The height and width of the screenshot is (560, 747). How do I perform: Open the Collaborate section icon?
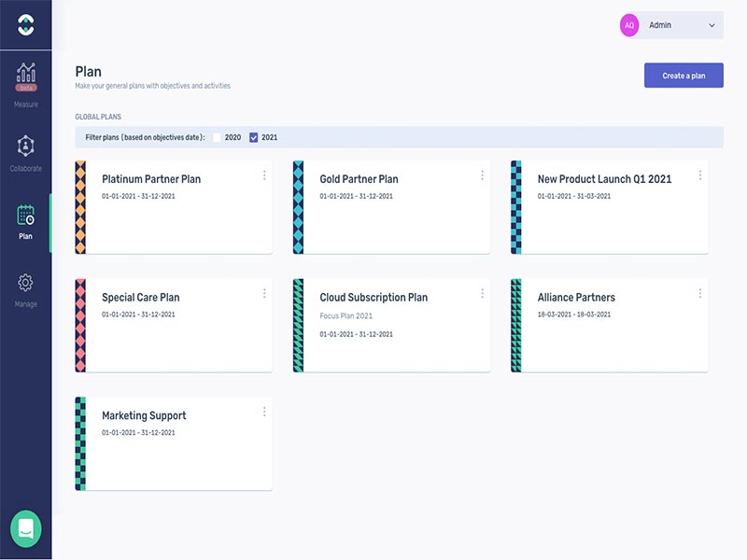click(x=25, y=147)
